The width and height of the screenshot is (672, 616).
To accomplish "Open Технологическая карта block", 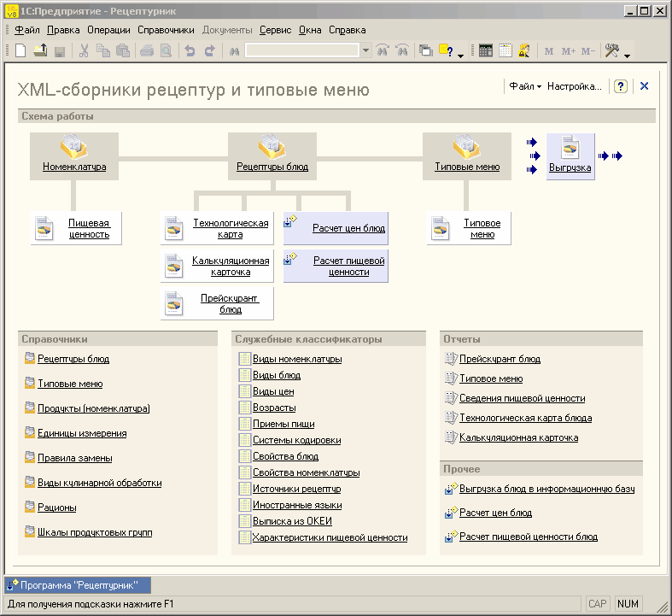I will tap(217, 228).
